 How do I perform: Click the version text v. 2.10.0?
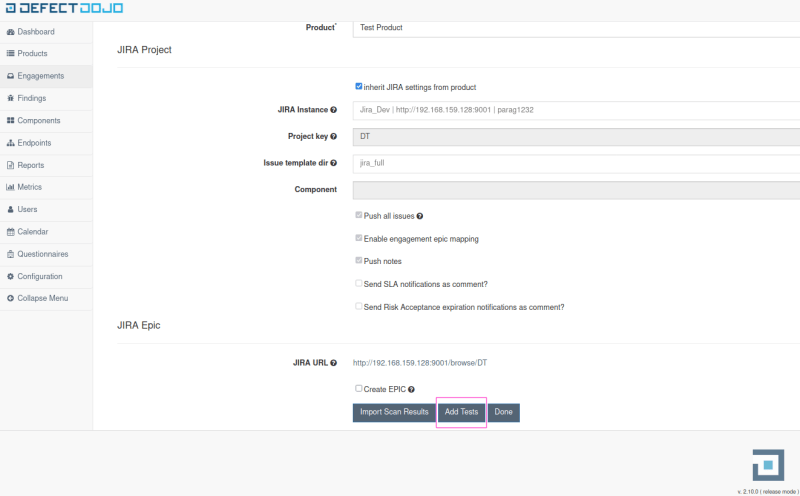pyautogui.click(x=768, y=491)
